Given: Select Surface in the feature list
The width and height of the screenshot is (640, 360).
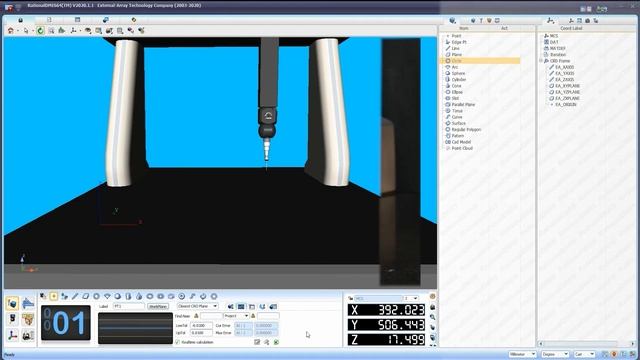Looking at the screenshot, I should coord(458,123).
